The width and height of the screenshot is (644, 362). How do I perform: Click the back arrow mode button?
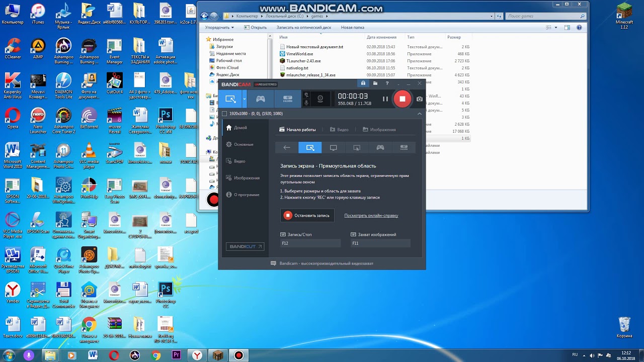(287, 147)
